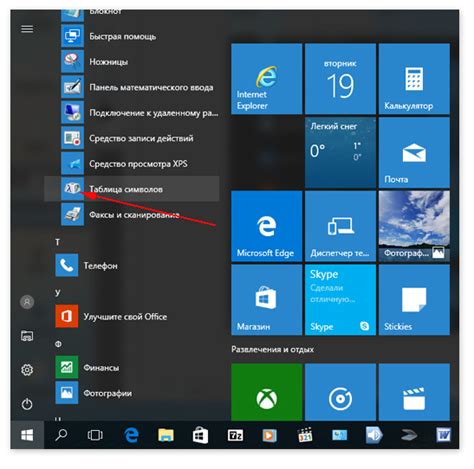Open the Groove Music tile
Image resolution: width=474 pixels, height=469 pixels.
pyautogui.click(x=340, y=392)
